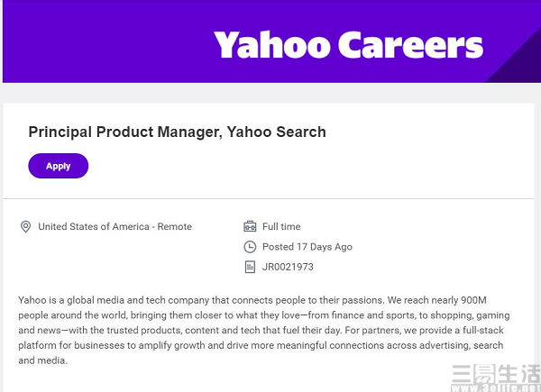Click the briefcase icon beside Full time
The height and width of the screenshot is (392, 541).
click(x=250, y=226)
